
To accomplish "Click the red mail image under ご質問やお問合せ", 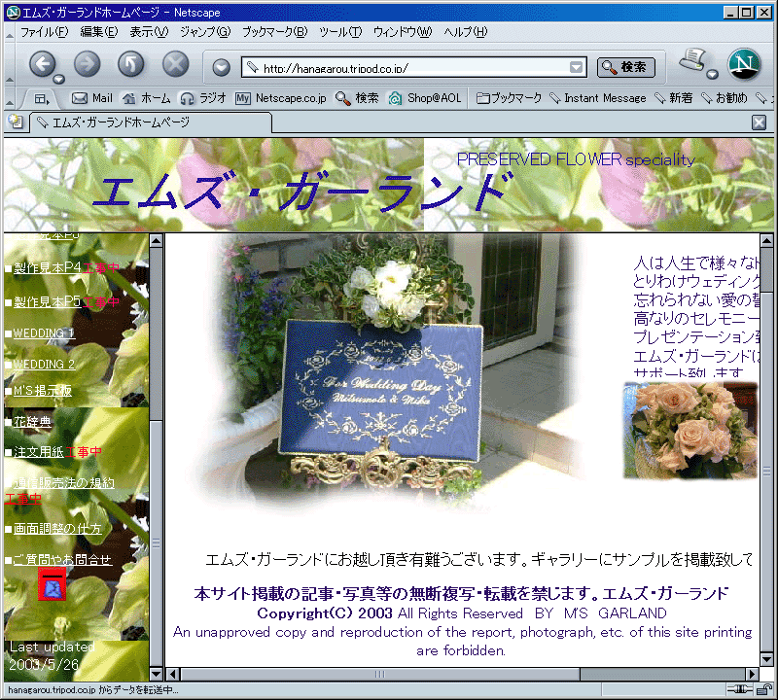I will 53,584.
